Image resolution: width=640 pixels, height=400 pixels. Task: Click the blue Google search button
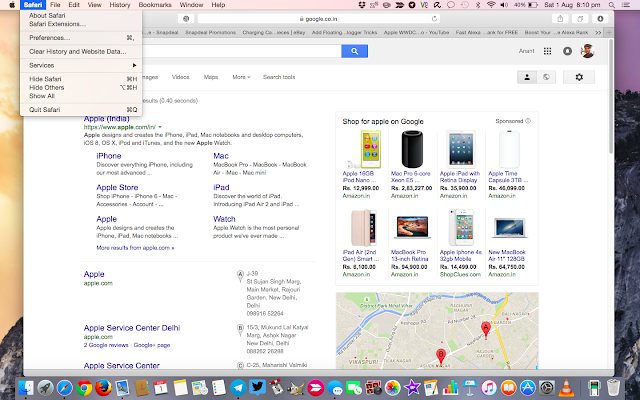[x=354, y=51]
